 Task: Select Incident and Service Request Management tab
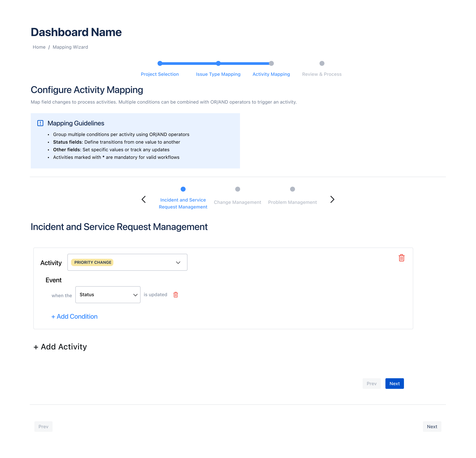point(183,203)
